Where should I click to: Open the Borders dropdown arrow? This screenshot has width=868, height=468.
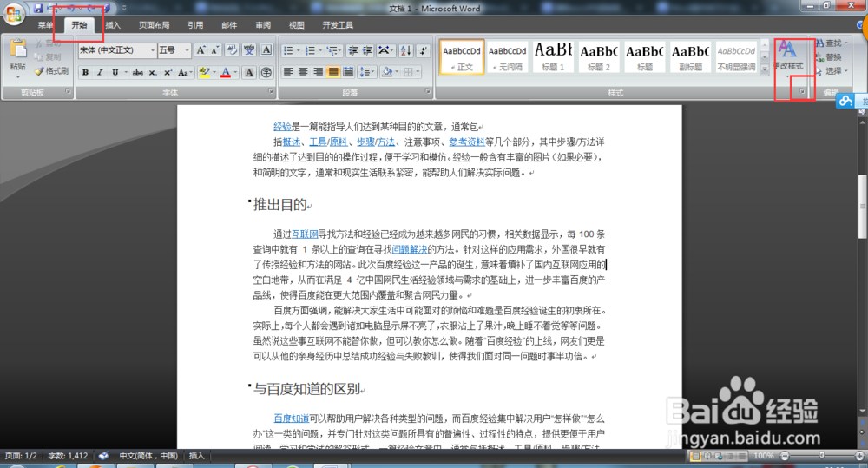tap(418, 72)
